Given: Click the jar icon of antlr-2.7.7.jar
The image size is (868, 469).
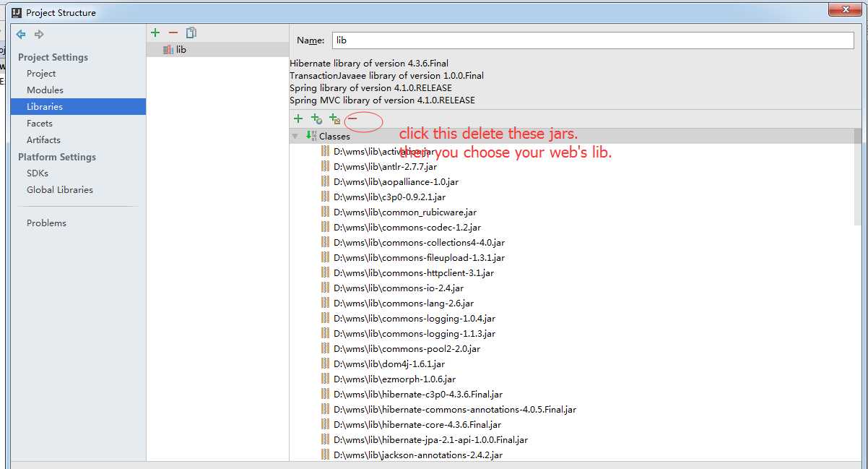Looking at the screenshot, I should 325,166.
